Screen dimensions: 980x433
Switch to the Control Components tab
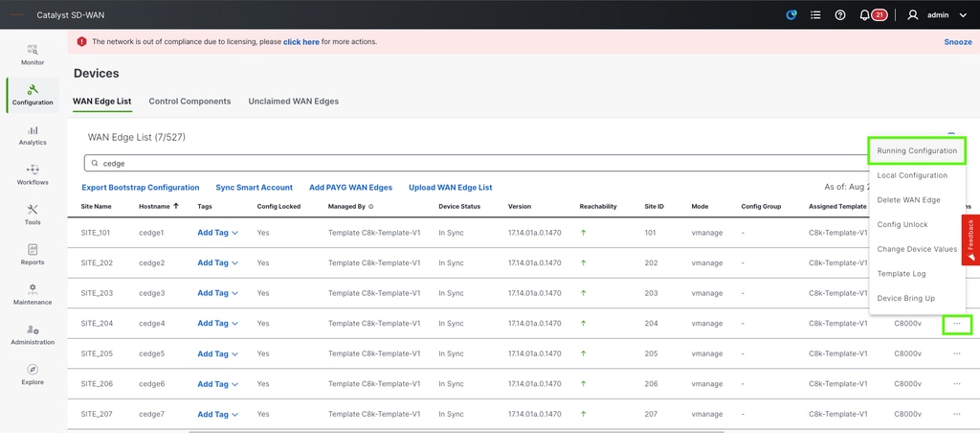[189, 102]
